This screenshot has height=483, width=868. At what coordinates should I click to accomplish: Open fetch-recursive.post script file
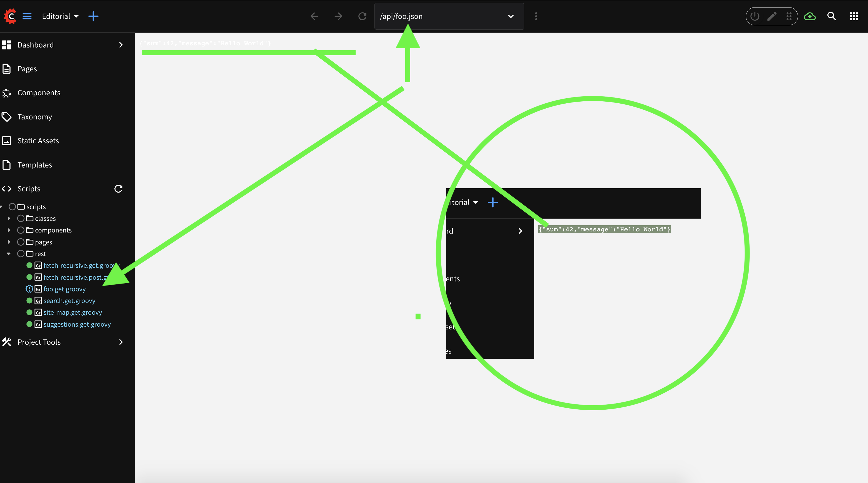click(76, 277)
